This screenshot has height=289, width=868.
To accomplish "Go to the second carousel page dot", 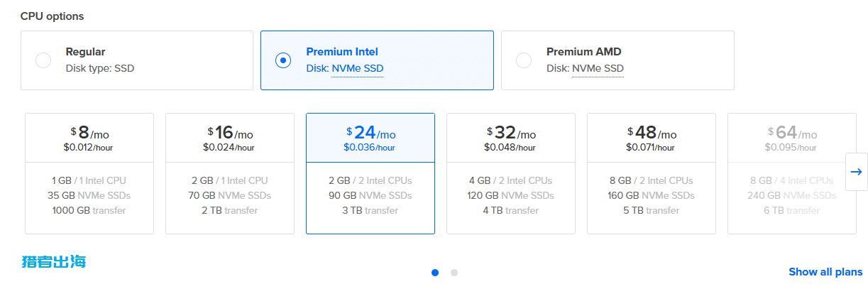I will click(454, 272).
